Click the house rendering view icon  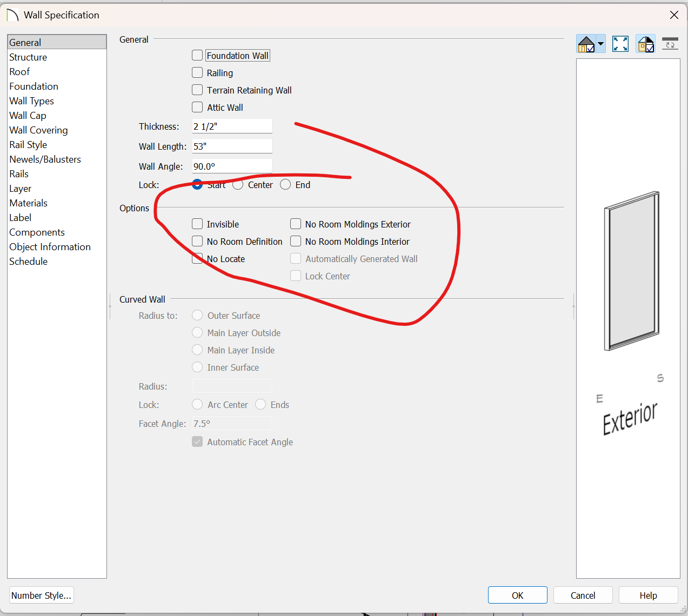click(586, 44)
